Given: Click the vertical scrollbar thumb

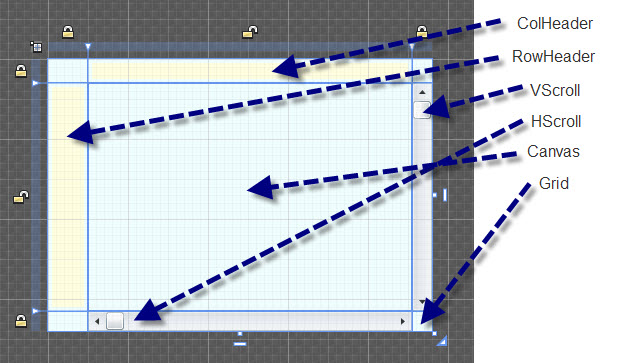Looking at the screenshot, I should point(422,110).
